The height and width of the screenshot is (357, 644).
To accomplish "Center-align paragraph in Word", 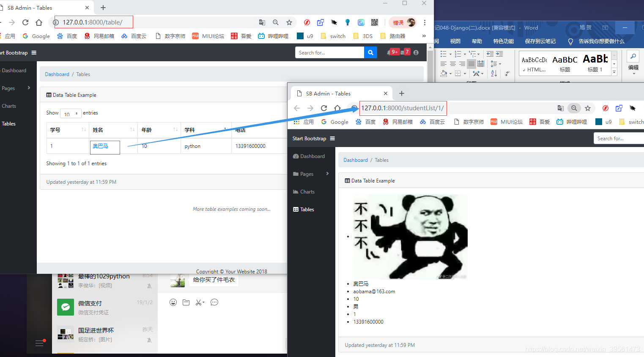I will point(453,64).
